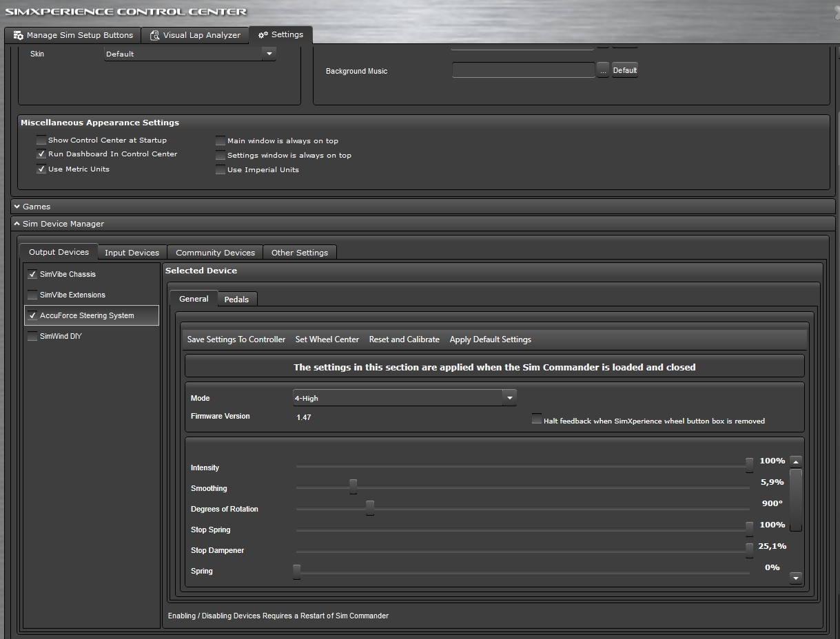Image resolution: width=840 pixels, height=639 pixels.
Task: Click the Background Music browse (...) button
Action: pos(603,70)
